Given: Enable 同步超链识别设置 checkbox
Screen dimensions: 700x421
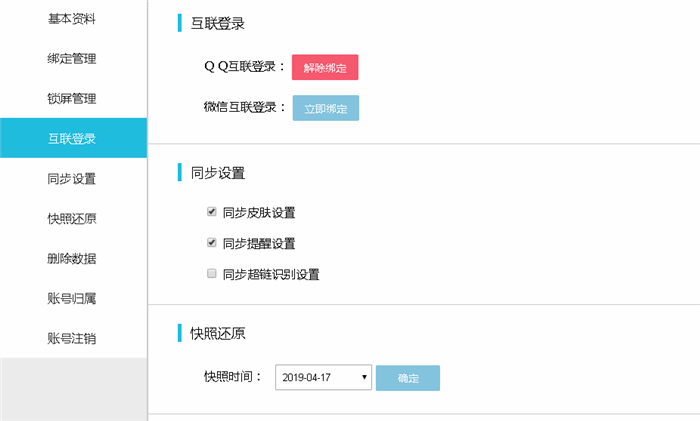Looking at the screenshot, I should pyautogui.click(x=212, y=273).
